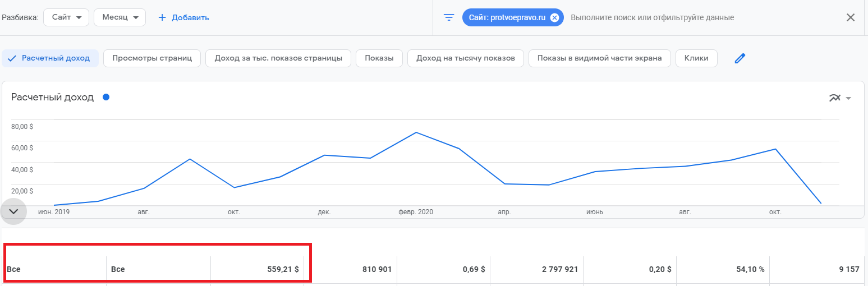The height and width of the screenshot is (286, 868).
Task: Open the Месяц breakdown dropdown
Action: pyautogui.click(x=120, y=17)
